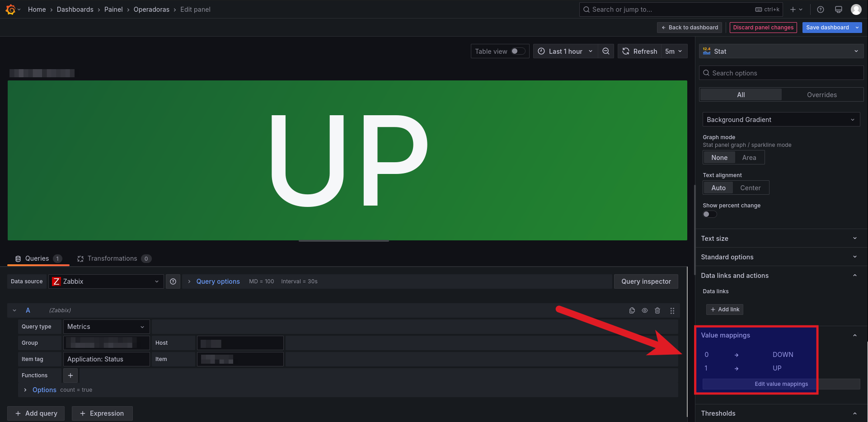Duplicate query A with the copy icon
868x422 pixels.
[x=632, y=310]
